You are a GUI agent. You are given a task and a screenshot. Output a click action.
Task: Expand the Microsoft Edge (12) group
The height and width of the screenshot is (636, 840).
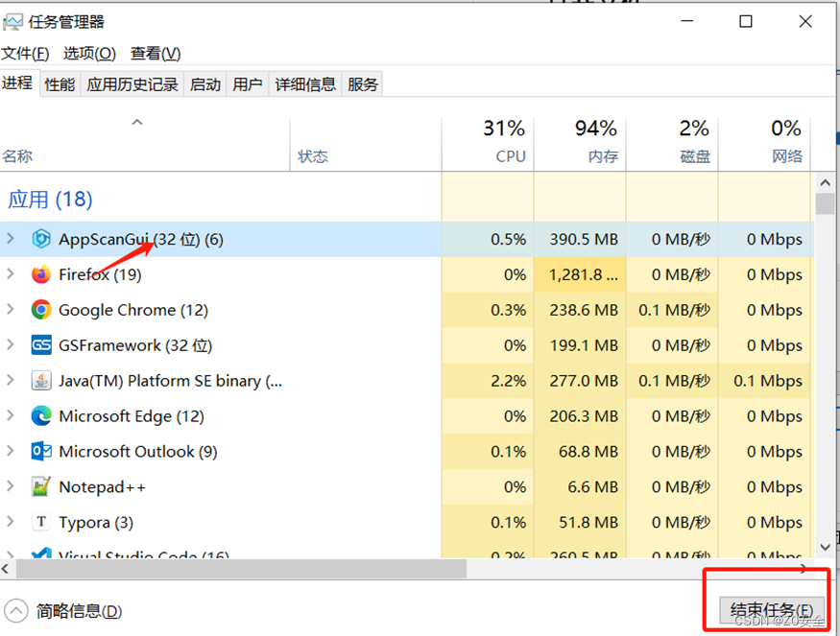(11, 415)
